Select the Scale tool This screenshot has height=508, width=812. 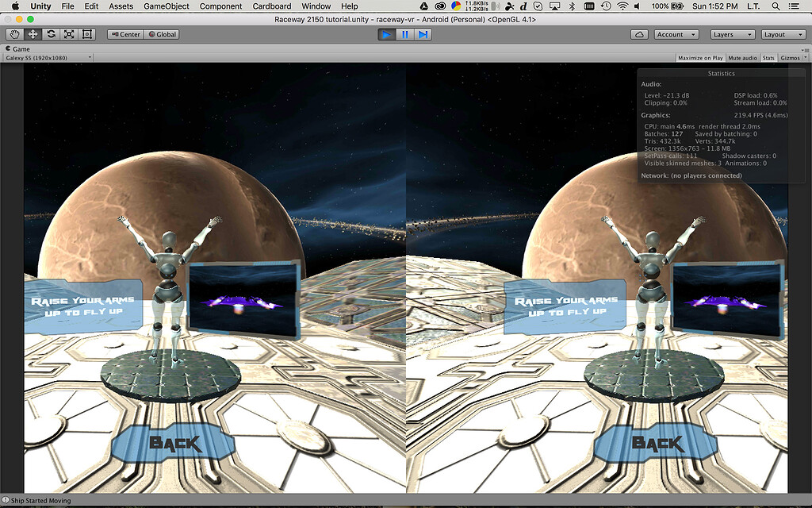pos(68,33)
